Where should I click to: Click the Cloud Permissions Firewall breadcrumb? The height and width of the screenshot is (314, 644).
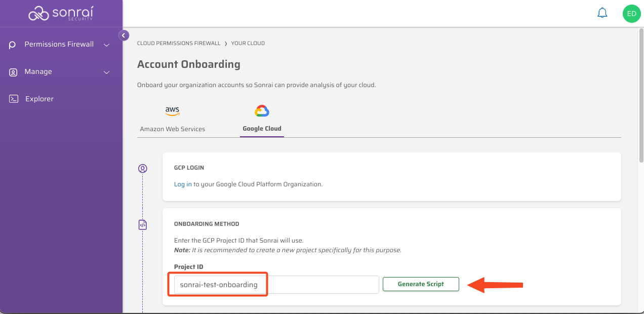(x=179, y=44)
